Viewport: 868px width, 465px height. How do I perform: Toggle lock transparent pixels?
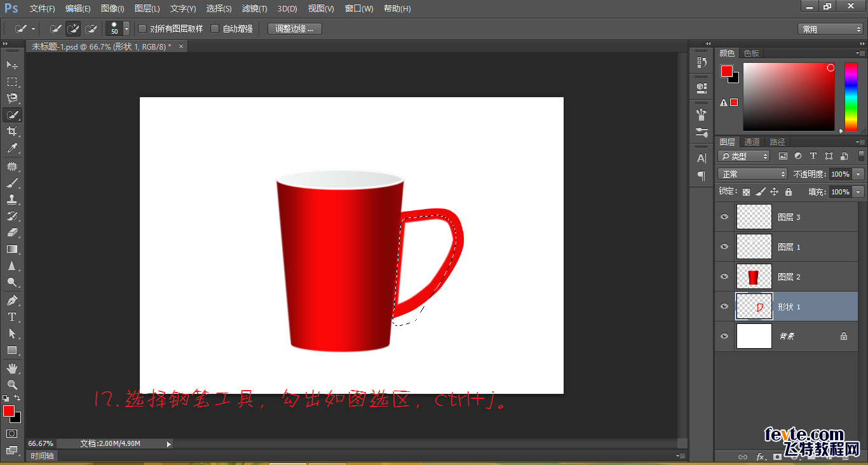(746, 192)
